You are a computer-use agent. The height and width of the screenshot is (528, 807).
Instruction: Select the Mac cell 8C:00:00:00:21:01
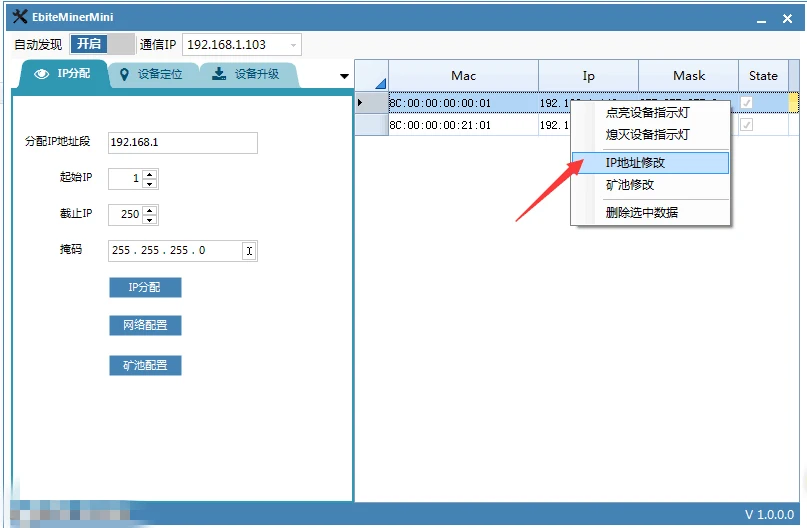[463, 125]
